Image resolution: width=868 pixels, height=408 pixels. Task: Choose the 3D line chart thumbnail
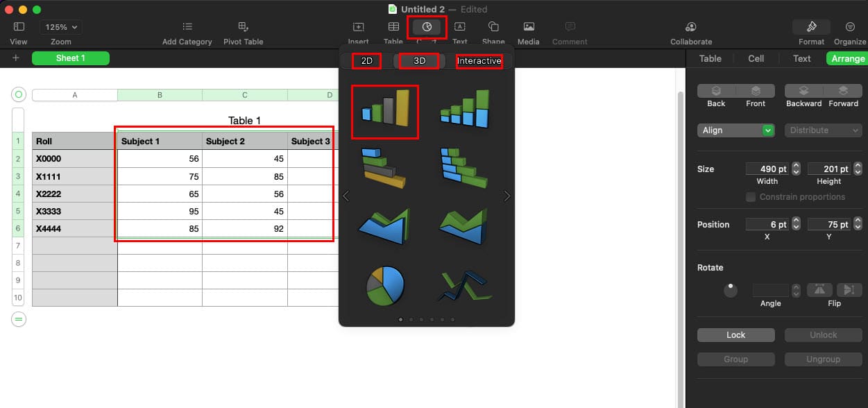[466, 285]
